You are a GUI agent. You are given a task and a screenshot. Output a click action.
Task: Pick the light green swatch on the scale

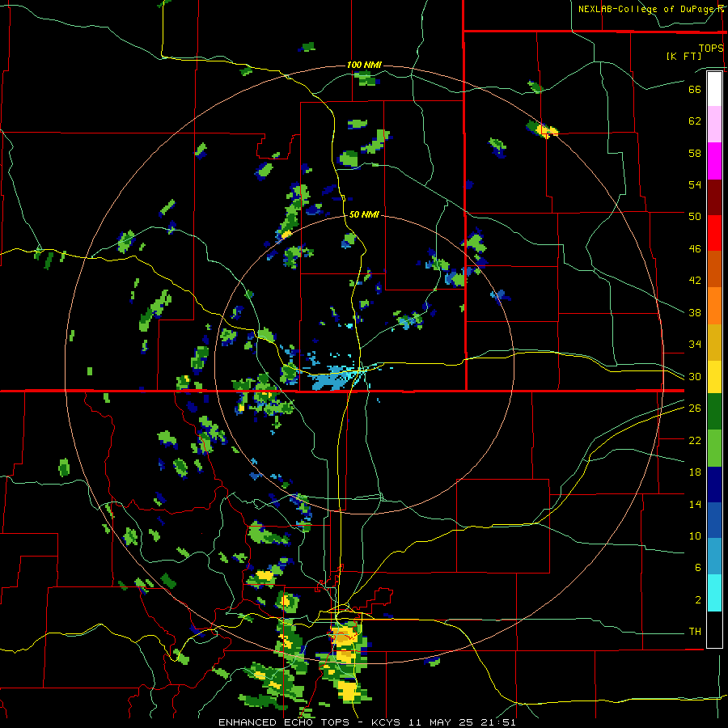tap(714, 448)
